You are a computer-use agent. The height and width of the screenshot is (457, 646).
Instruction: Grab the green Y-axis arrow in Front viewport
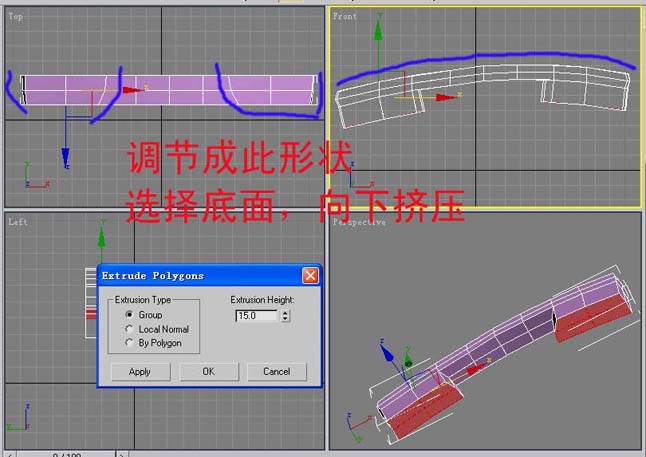(x=378, y=30)
